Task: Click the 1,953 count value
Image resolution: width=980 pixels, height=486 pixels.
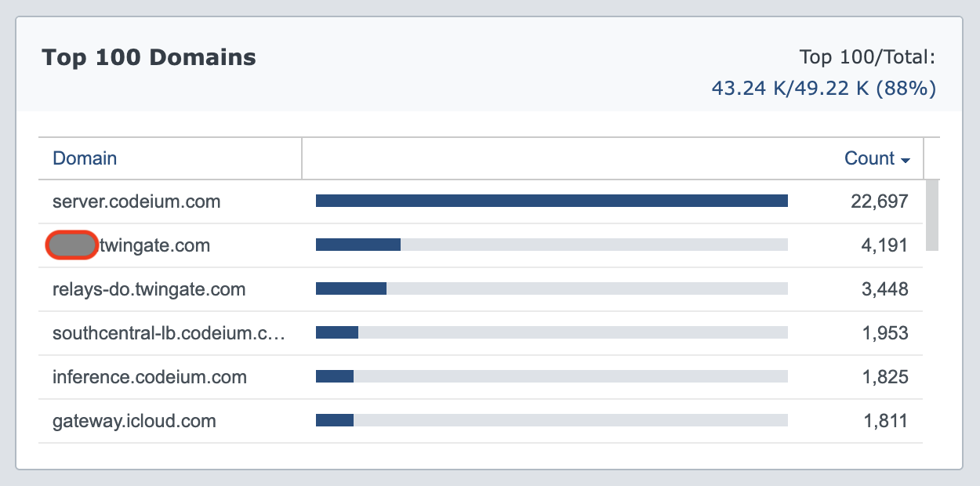Action: click(x=884, y=333)
